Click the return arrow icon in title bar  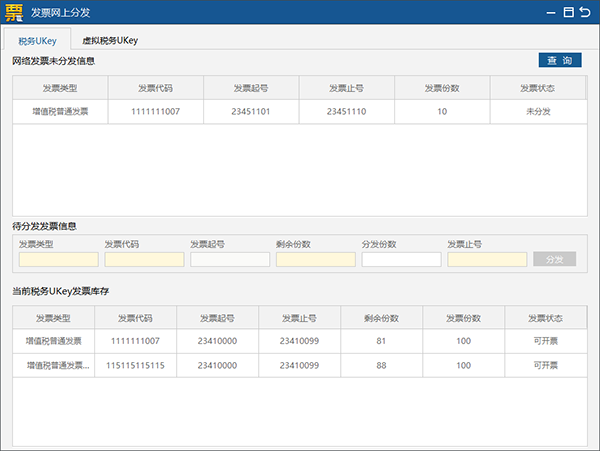(x=585, y=13)
